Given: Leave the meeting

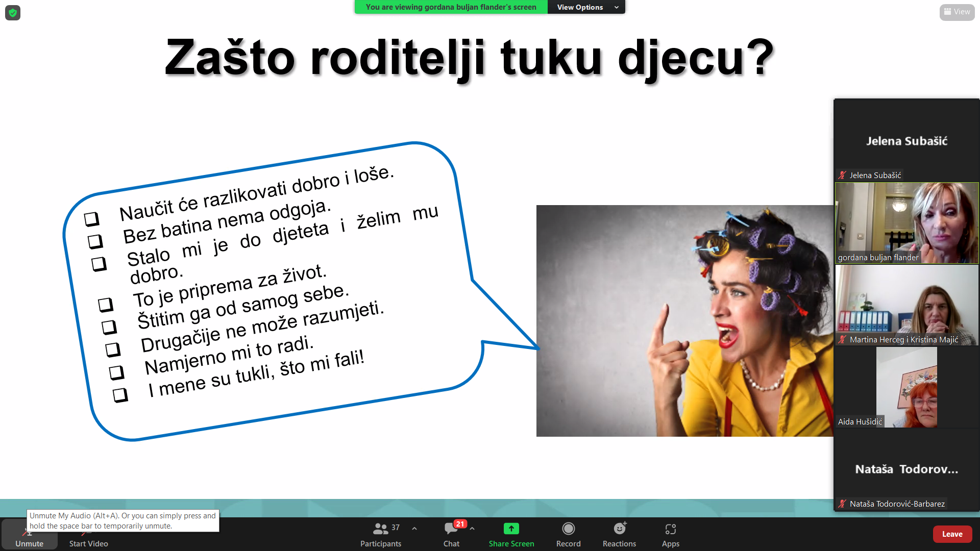Looking at the screenshot, I should (x=952, y=534).
